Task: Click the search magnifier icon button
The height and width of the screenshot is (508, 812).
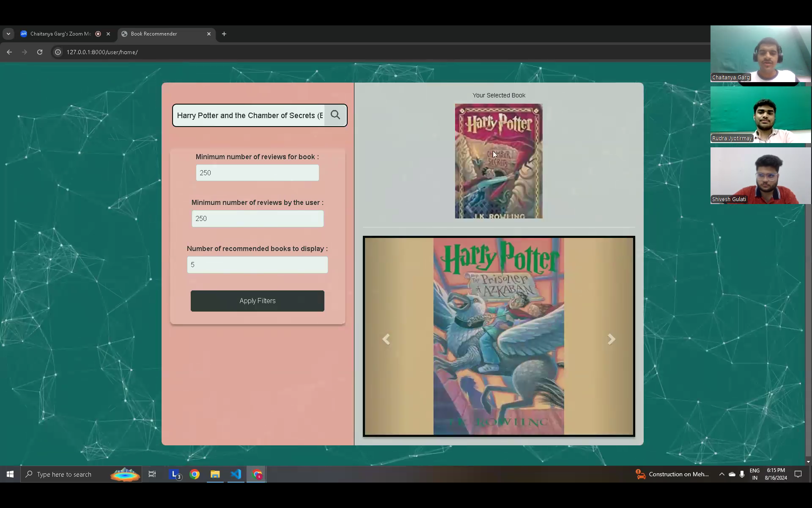Action: tap(335, 115)
